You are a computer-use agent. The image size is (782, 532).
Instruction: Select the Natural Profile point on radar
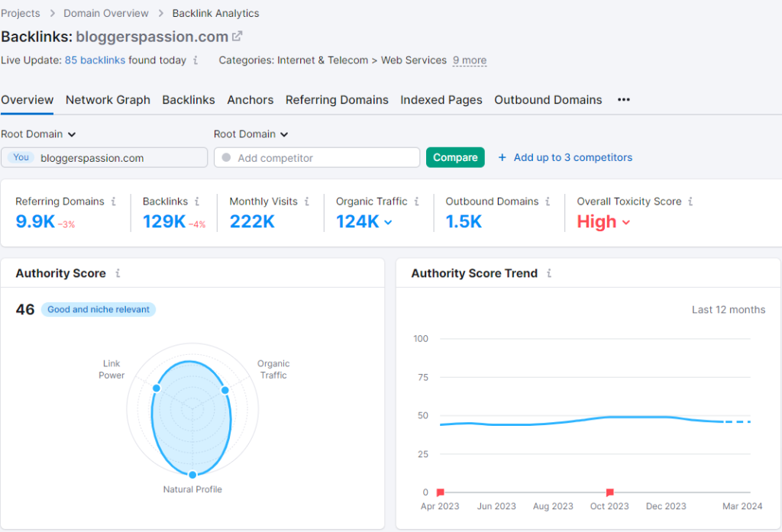(192, 475)
